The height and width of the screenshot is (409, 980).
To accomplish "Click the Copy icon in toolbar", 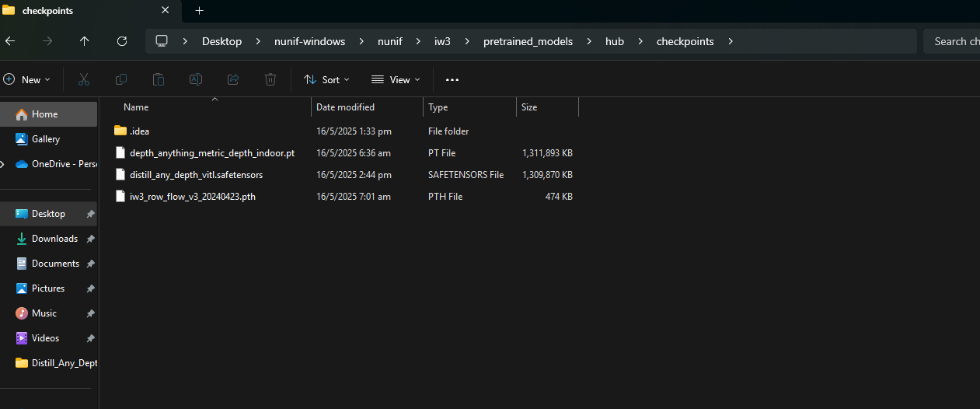I will point(121,79).
